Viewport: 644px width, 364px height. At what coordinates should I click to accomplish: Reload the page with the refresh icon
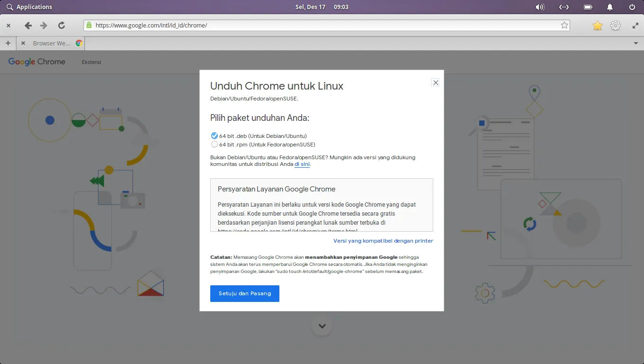(x=61, y=26)
